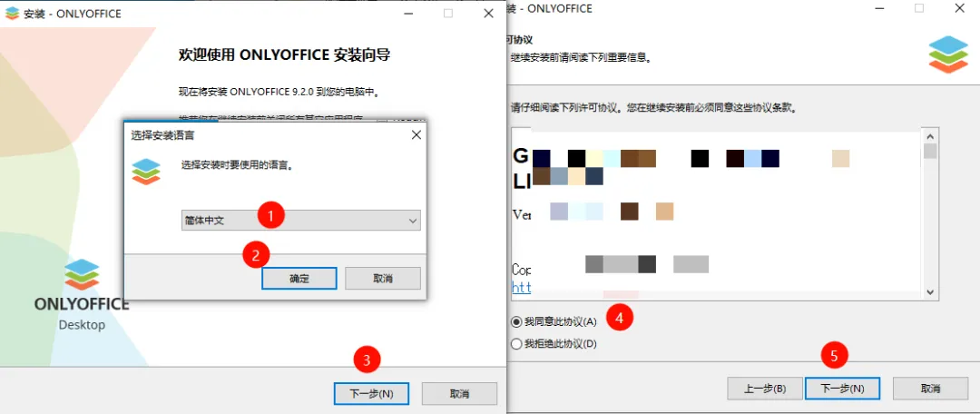Click the ONLYOFFICE Desktop logo in the welcome window

click(x=82, y=294)
